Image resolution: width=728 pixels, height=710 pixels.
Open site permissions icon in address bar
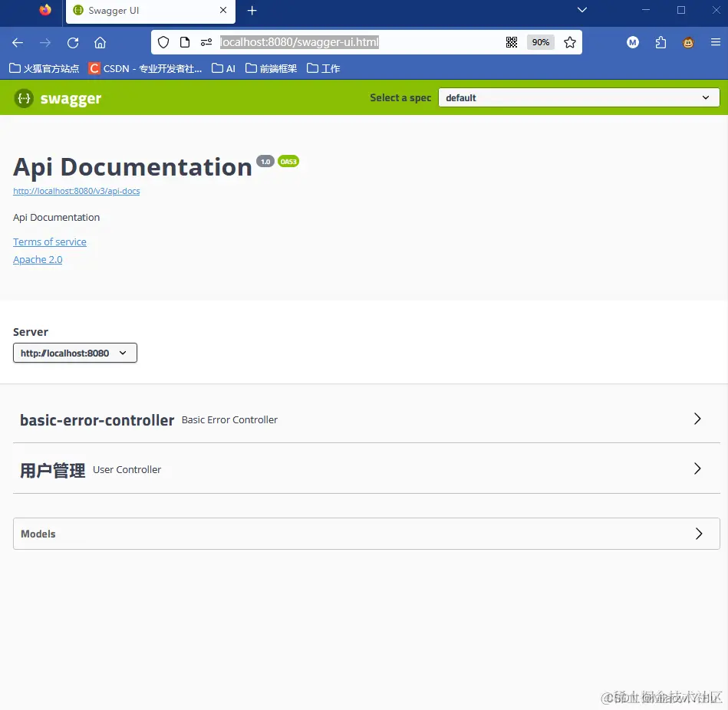coord(206,42)
